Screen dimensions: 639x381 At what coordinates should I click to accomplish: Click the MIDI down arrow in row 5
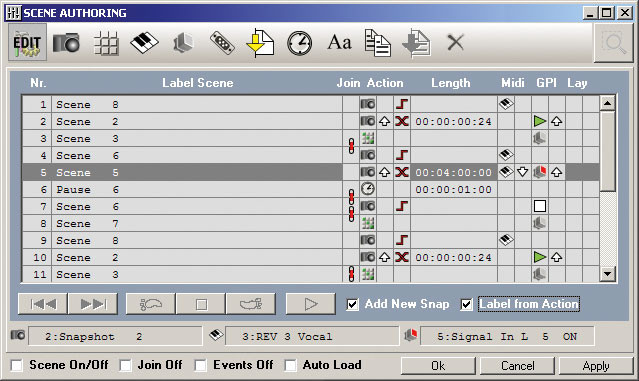[x=522, y=172]
